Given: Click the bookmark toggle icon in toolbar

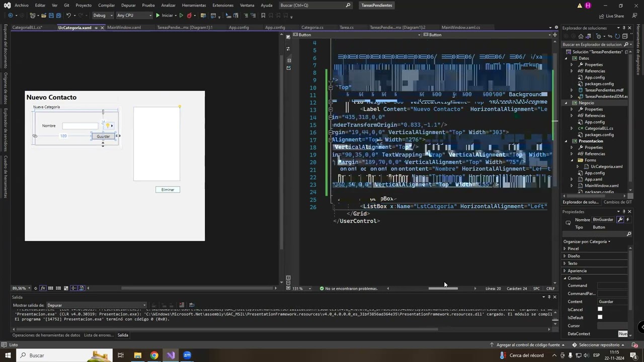Looking at the screenshot, I should [263, 15].
